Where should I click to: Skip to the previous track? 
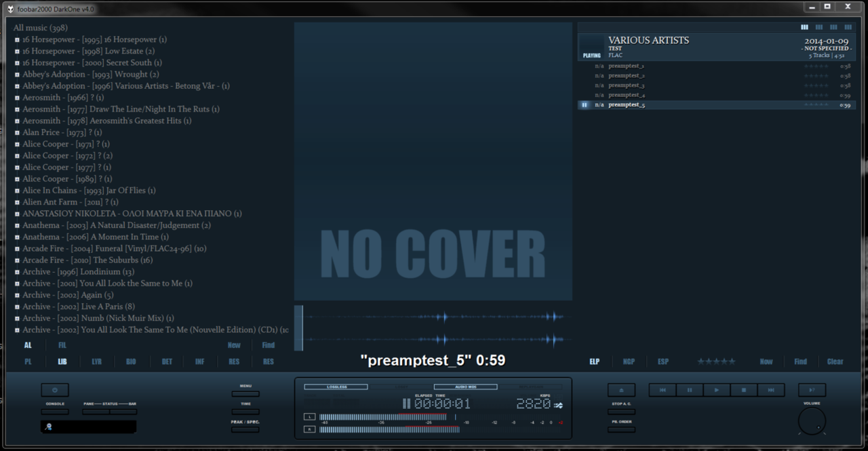pyautogui.click(x=663, y=390)
